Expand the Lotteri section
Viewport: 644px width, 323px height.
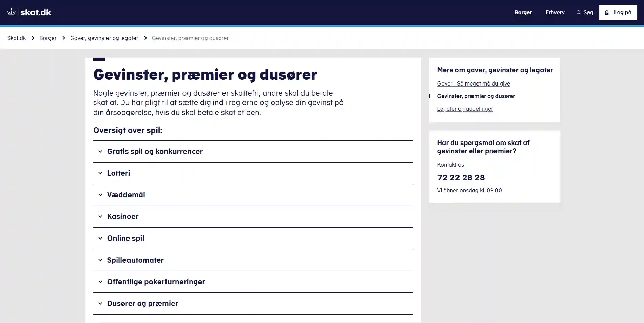pyautogui.click(x=253, y=173)
